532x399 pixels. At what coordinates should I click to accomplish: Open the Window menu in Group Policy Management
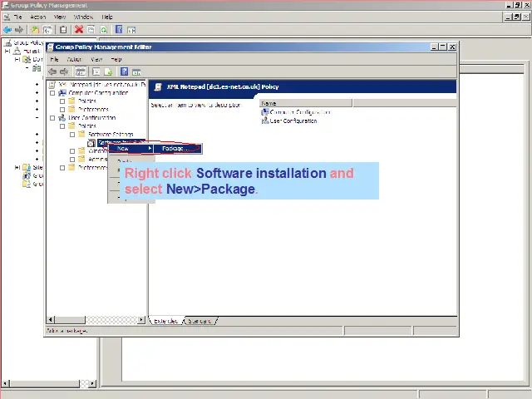click(83, 17)
